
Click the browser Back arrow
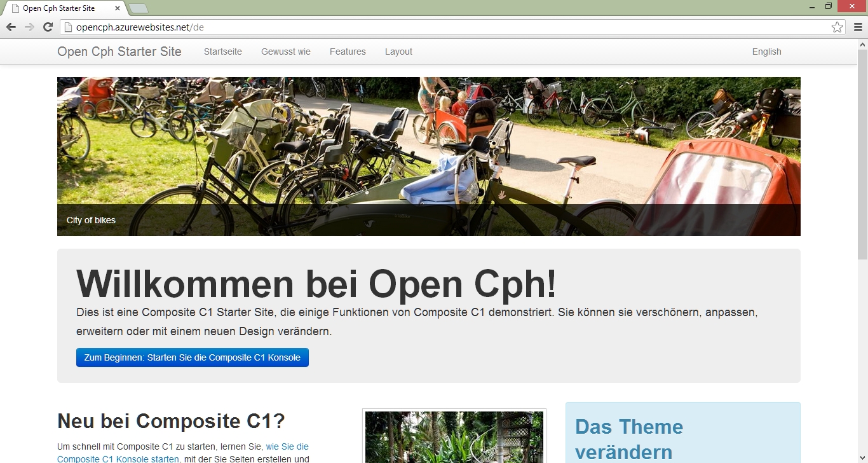(11, 27)
